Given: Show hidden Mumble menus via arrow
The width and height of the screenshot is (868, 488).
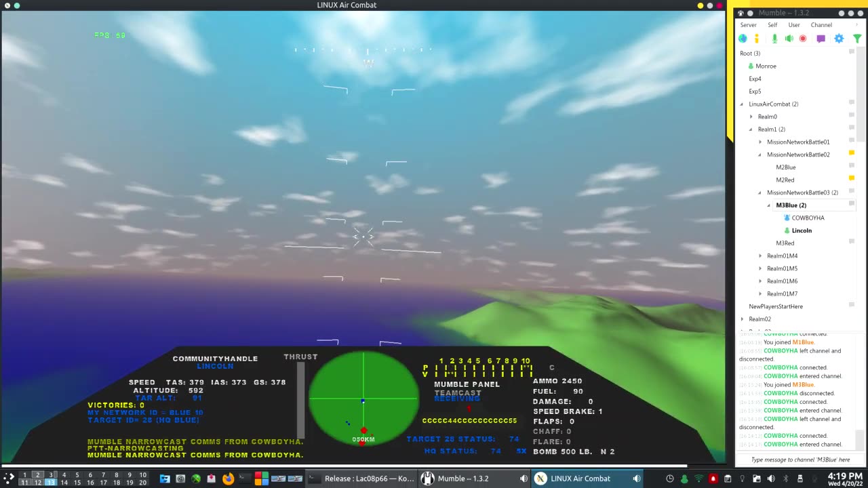Looking at the screenshot, I should click(x=857, y=25).
